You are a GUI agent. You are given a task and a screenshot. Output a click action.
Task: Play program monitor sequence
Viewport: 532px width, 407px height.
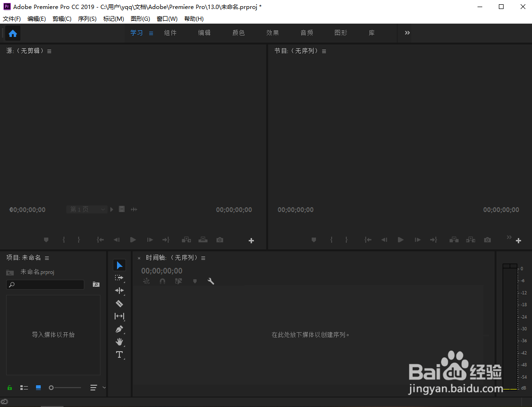click(x=401, y=240)
